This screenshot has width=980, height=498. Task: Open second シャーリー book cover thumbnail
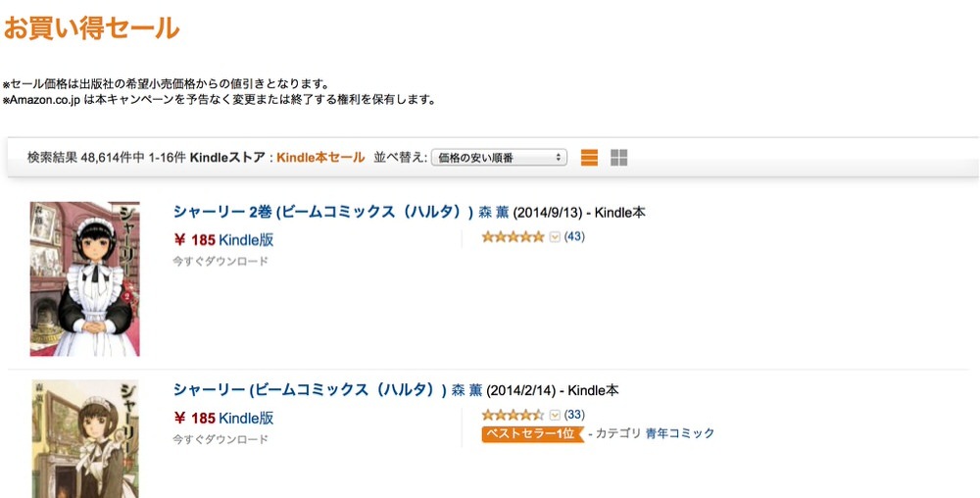pyautogui.click(x=85, y=438)
